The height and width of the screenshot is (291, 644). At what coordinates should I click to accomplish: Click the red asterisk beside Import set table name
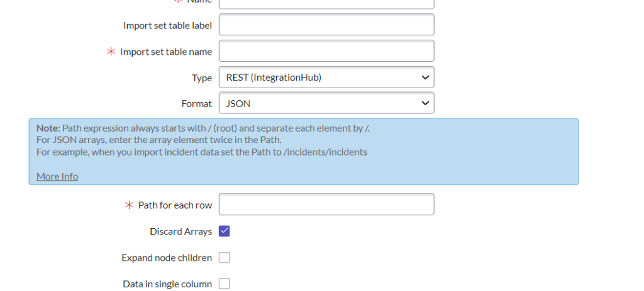pos(111,52)
